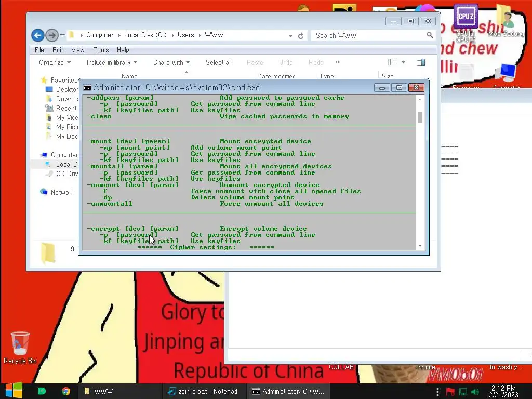
Task: Click the Paste toolbar button
Action: [255, 62]
